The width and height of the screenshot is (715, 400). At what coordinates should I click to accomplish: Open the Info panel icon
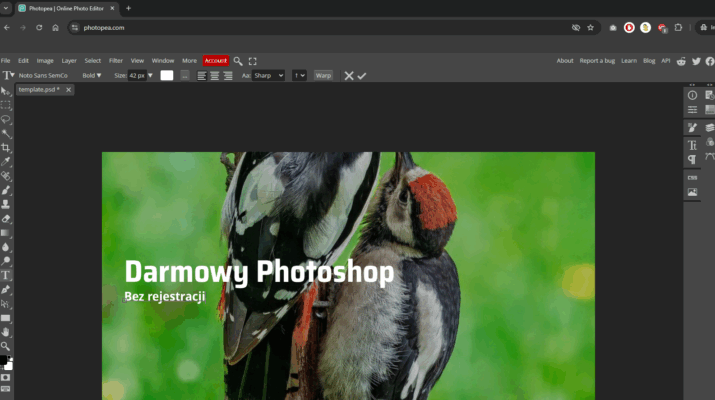pos(692,95)
